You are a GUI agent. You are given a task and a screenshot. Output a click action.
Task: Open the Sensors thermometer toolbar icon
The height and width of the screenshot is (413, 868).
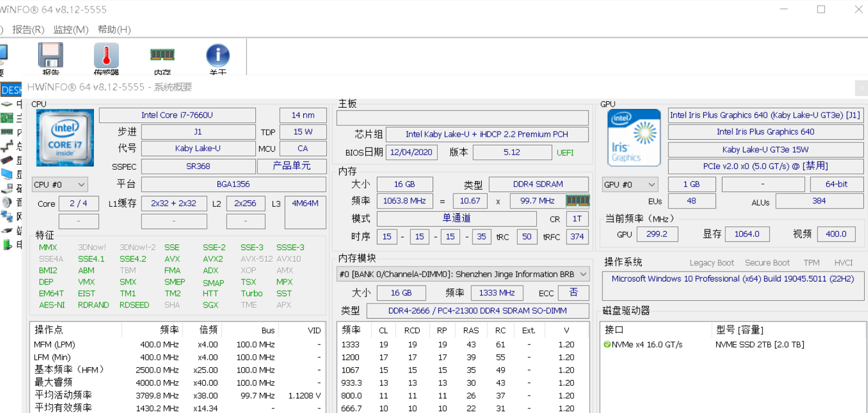pyautogui.click(x=107, y=56)
